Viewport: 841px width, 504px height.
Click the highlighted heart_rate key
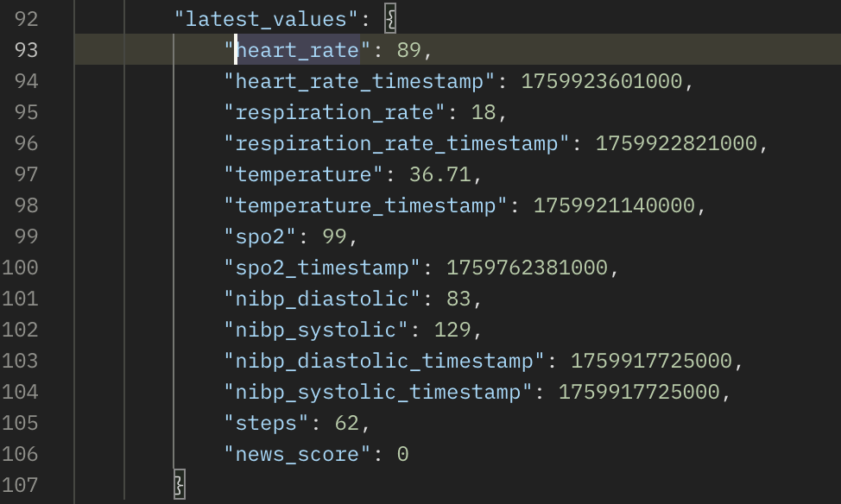[297, 50]
